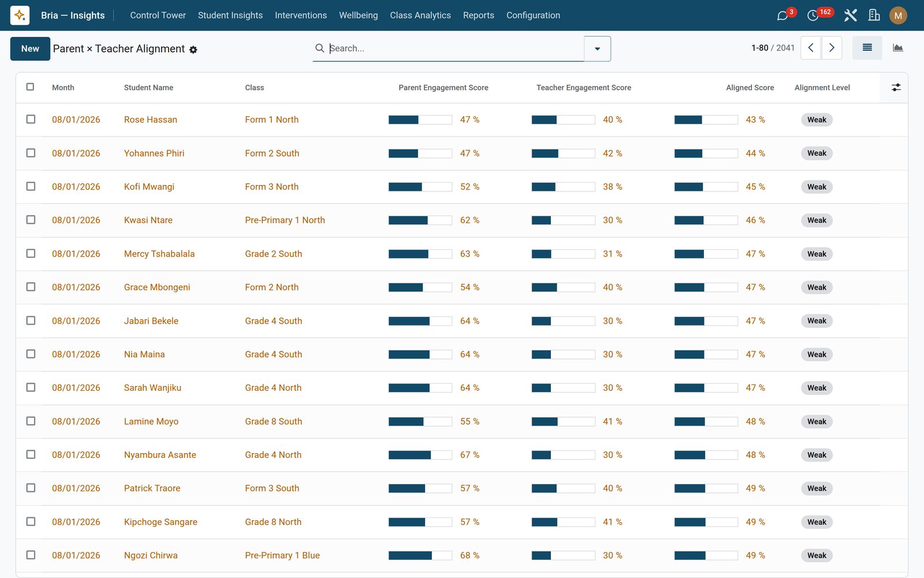
Task: Click the Pre-Primary 1 Blue class cell
Action: [x=282, y=555]
